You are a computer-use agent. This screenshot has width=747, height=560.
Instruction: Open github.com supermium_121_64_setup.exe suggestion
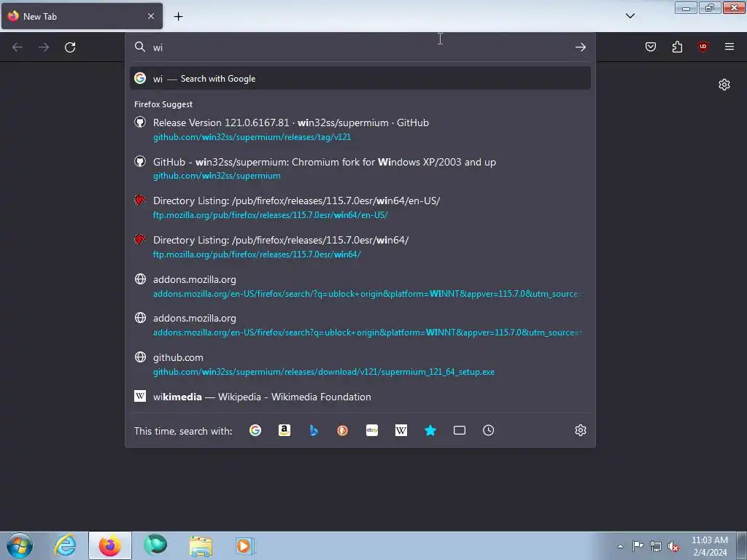point(360,365)
